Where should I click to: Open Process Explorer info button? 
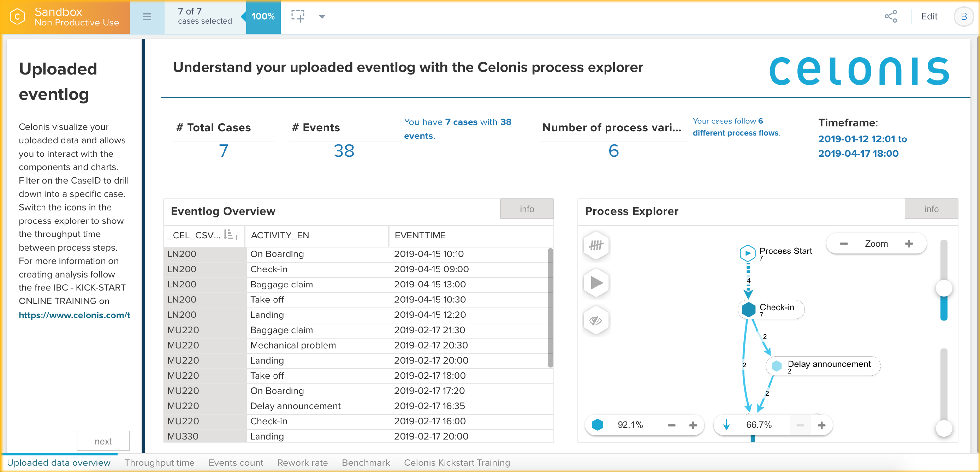tap(931, 209)
